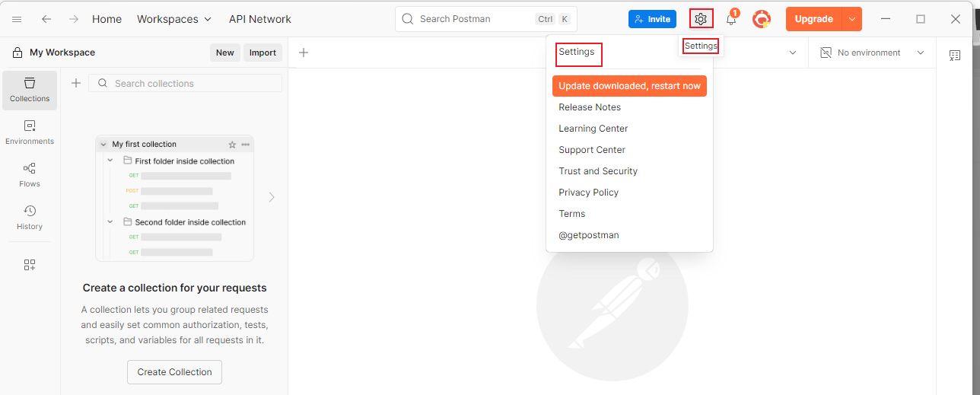Click the add workspace apps icon
Image resolution: width=980 pixels, height=395 pixels.
pyautogui.click(x=30, y=265)
